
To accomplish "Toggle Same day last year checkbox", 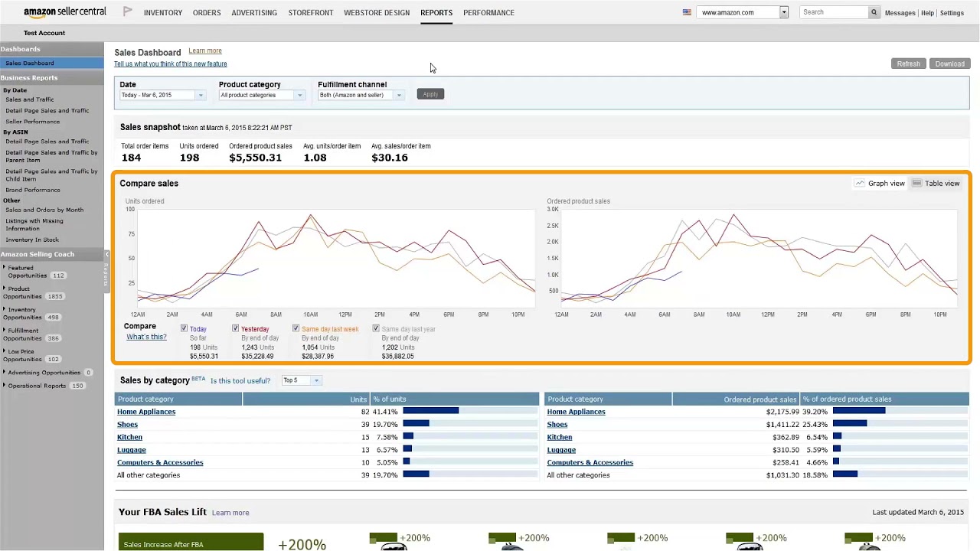I will coord(376,328).
